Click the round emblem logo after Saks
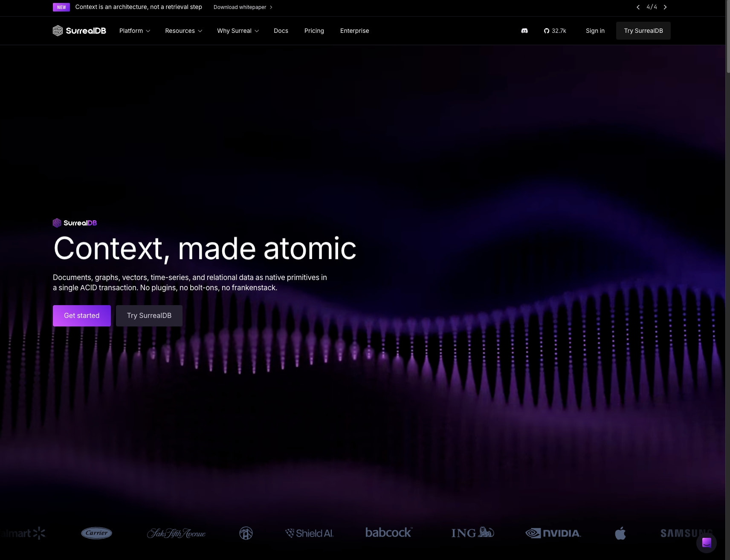730x560 pixels. pos(246,533)
